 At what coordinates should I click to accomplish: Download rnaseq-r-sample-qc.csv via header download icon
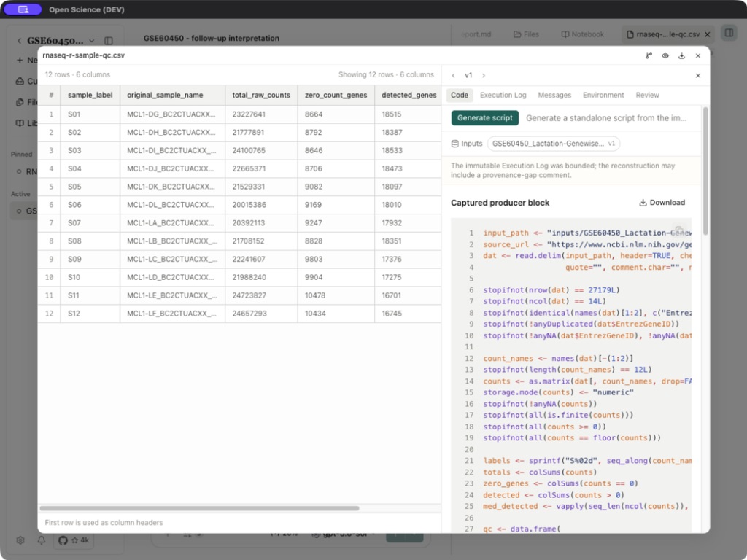tap(682, 55)
